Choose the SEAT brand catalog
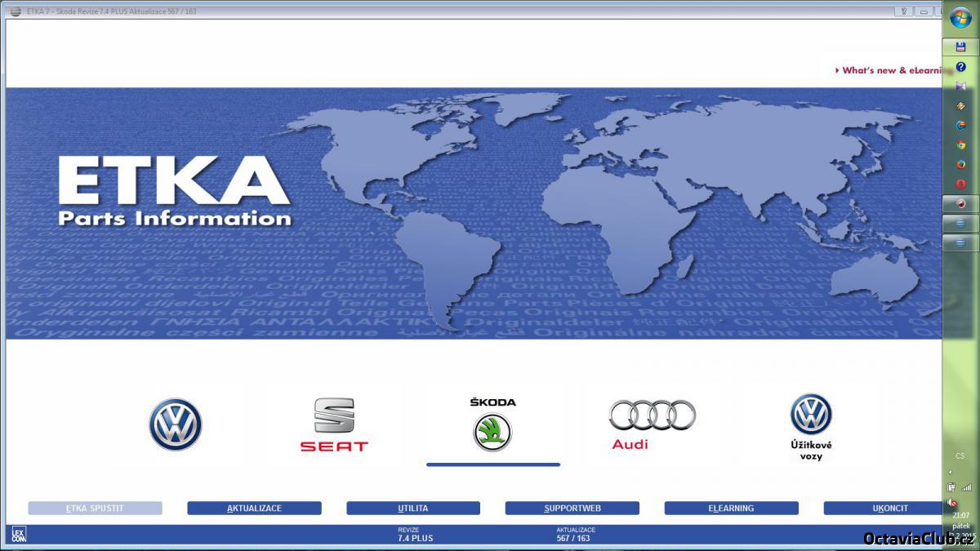Image resolution: width=980 pixels, height=551 pixels. point(334,424)
